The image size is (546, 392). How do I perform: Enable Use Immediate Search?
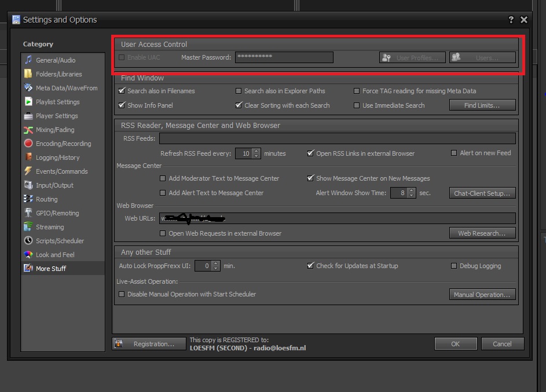pos(357,105)
